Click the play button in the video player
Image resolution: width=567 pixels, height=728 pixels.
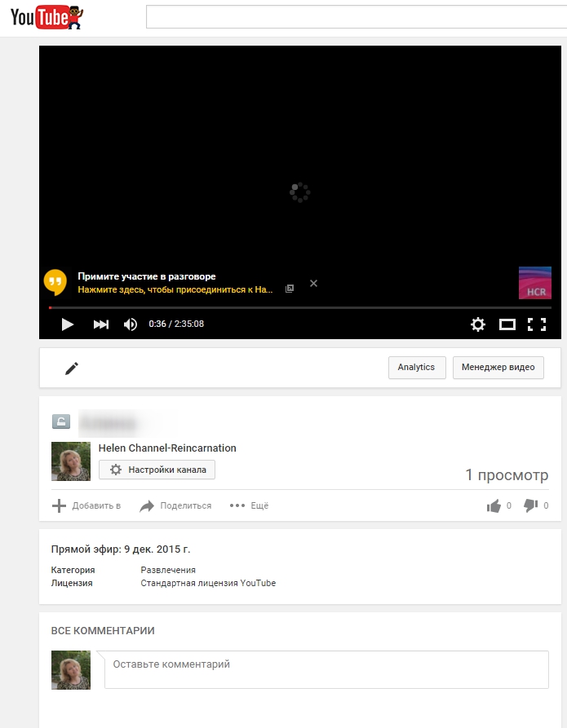point(68,324)
